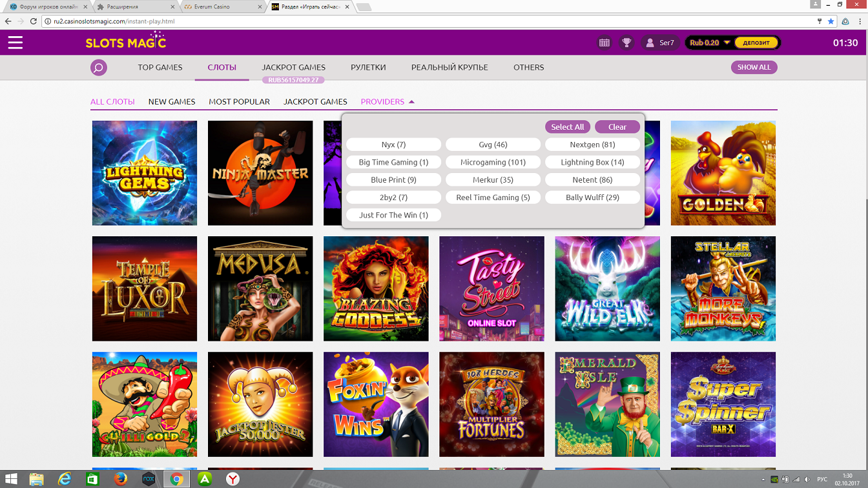Toggle the Nyx (7) provider filter

(x=393, y=145)
